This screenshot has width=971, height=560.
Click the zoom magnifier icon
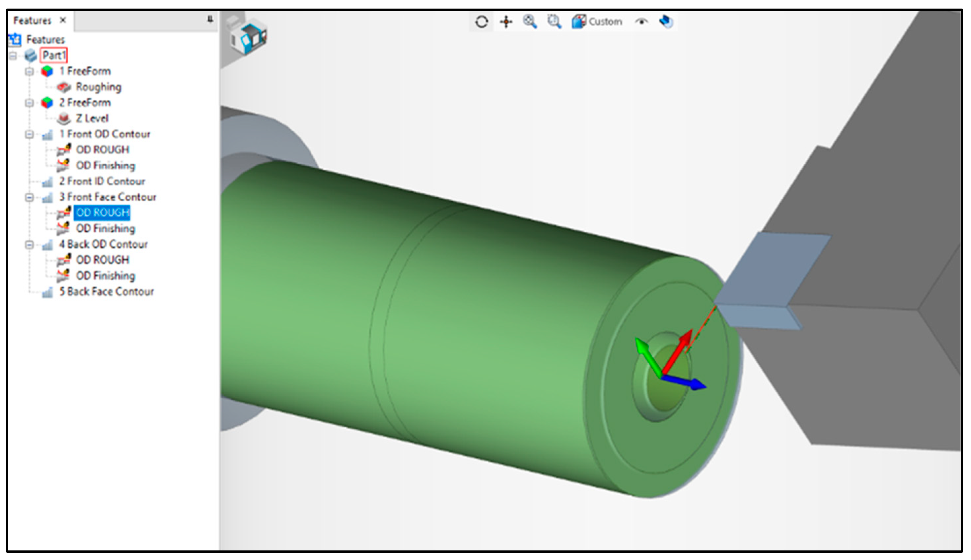pyautogui.click(x=530, y=21)
